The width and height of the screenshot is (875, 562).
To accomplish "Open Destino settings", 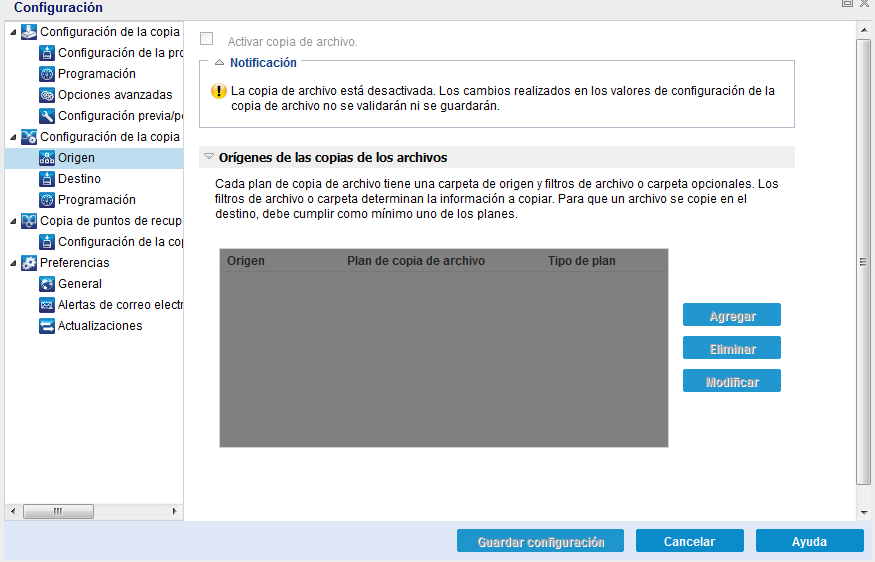I will pos(79,179).
